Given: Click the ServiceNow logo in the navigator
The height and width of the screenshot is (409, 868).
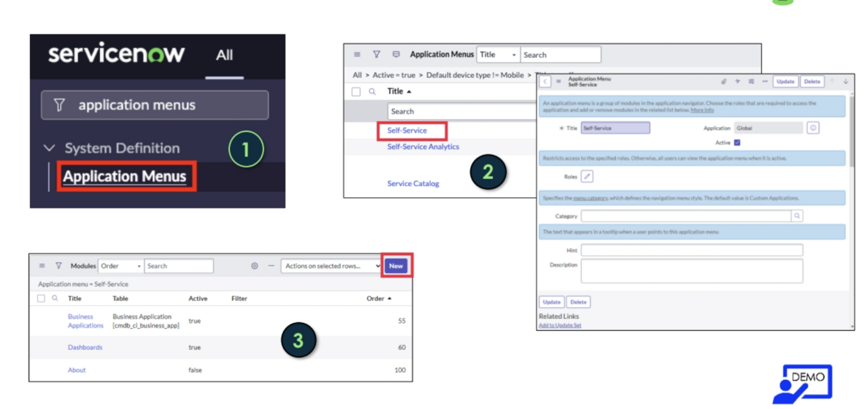Looking at the screenshot, I should point(116,54).
